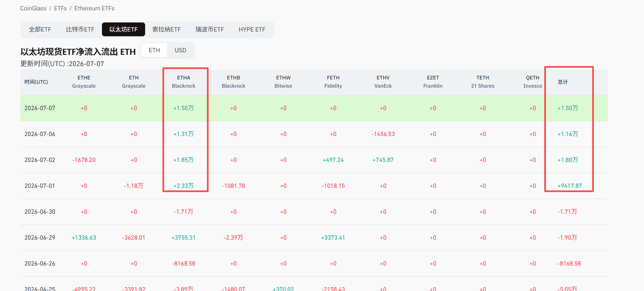Click ETHE value -1678.20

pyautogui.click(x=84, y=160)
